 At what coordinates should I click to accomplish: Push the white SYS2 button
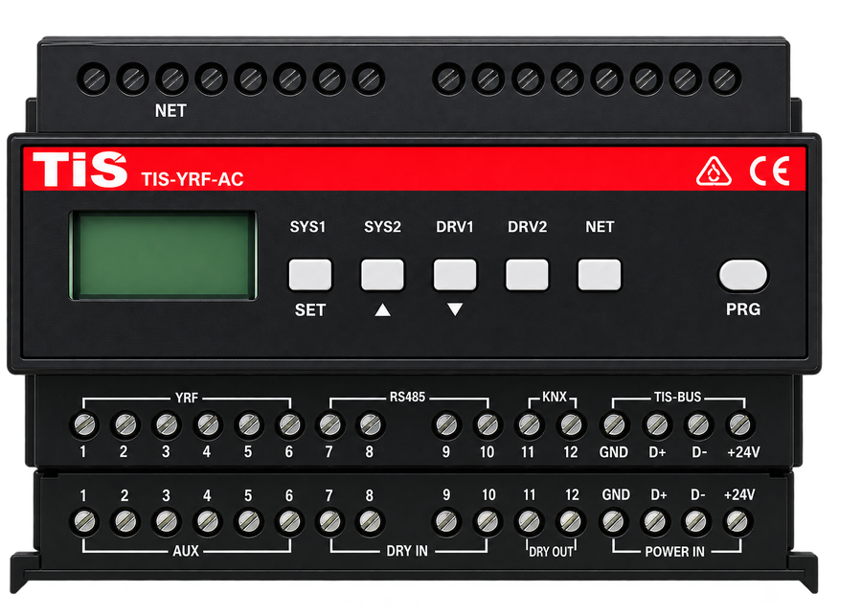click(382, 274)
